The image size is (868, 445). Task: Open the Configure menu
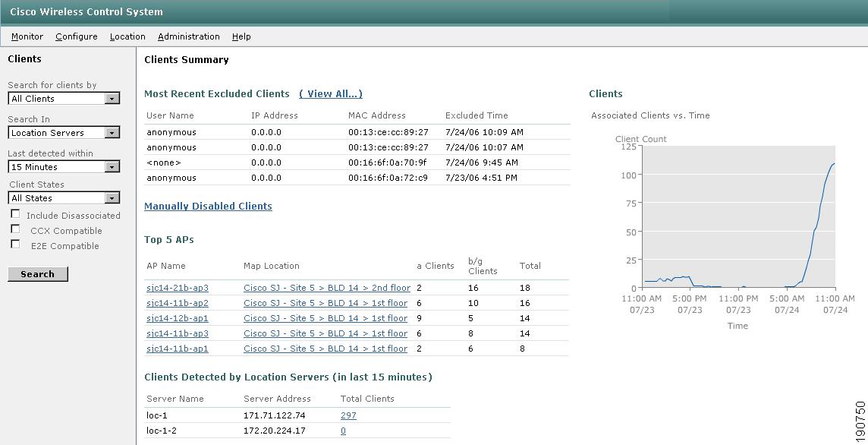point(77,36)
